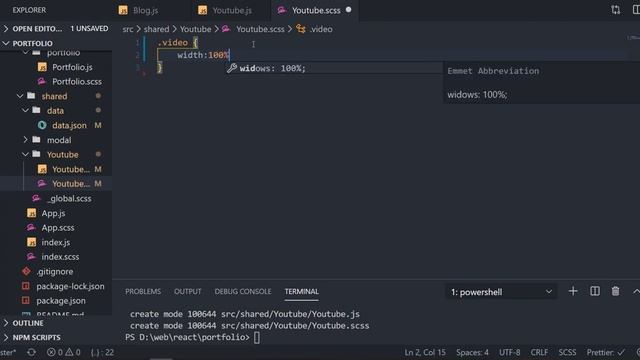The height and width of the screenshot is (360, 640).
Task: Open App.scss in the explorer
Action: coord(58,228)
